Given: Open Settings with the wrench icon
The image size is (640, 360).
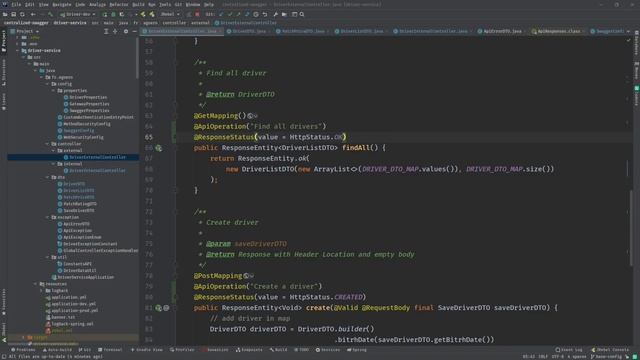Looking at the screenshot, I should coord(276,14).
